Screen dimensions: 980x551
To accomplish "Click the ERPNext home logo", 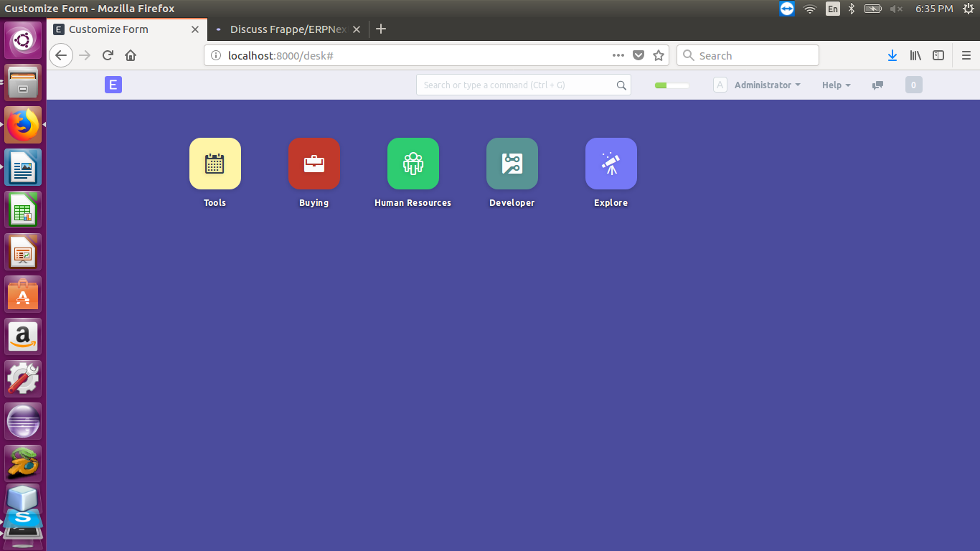I will coord(113,85).
